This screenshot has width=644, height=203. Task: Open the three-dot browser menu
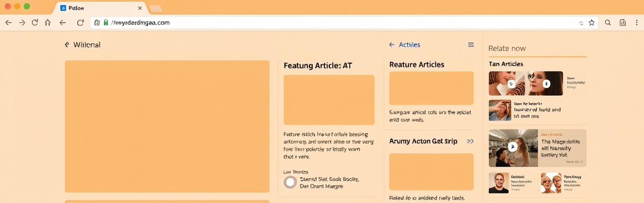(x=637, y=23)
